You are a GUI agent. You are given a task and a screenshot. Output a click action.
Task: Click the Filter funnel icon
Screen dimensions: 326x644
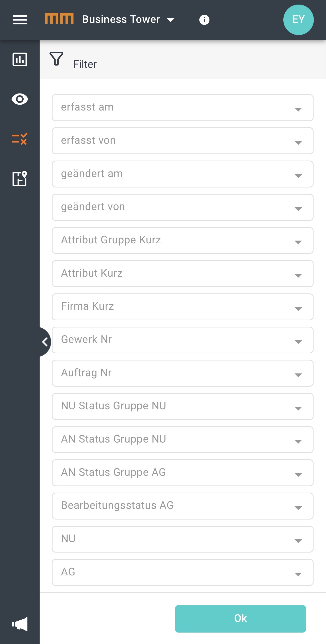56,59
